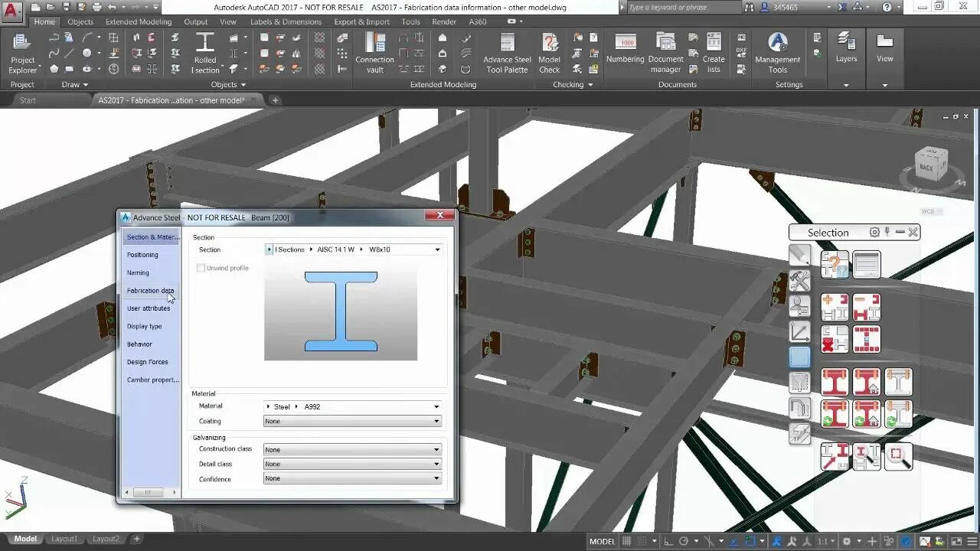The height and width of the screenshot is (551, 980).
Task: Expand the Draw panel flyout
Action: click(x=75, y=85)
